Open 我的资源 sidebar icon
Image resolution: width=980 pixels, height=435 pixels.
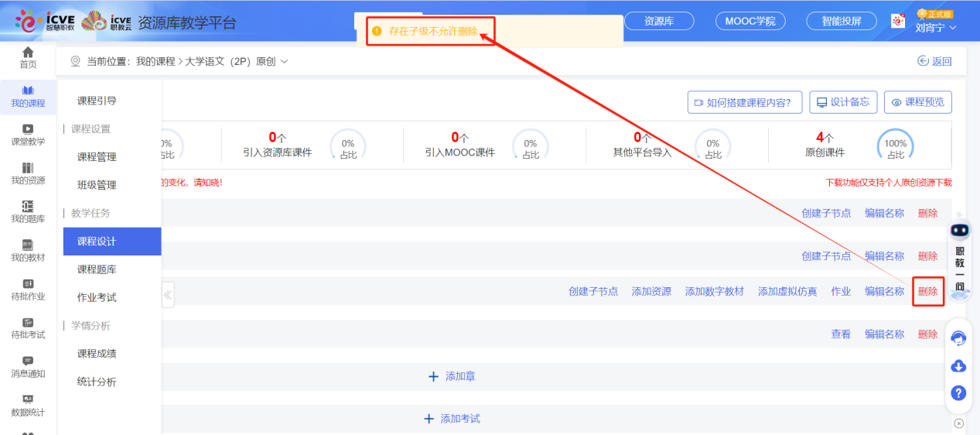(28, 173)
